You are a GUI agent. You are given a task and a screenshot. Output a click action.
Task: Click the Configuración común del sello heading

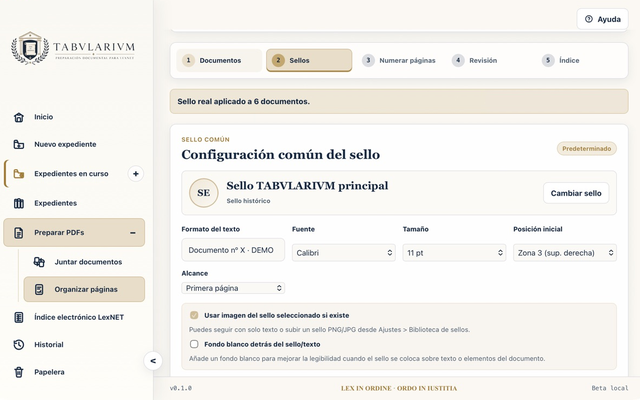280,155
